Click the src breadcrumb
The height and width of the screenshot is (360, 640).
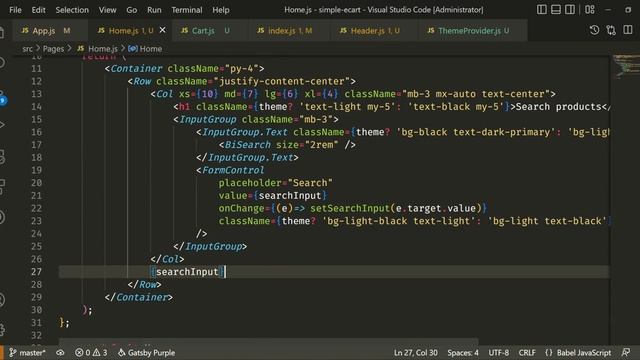pyautogui.click(x=27, y=49)
